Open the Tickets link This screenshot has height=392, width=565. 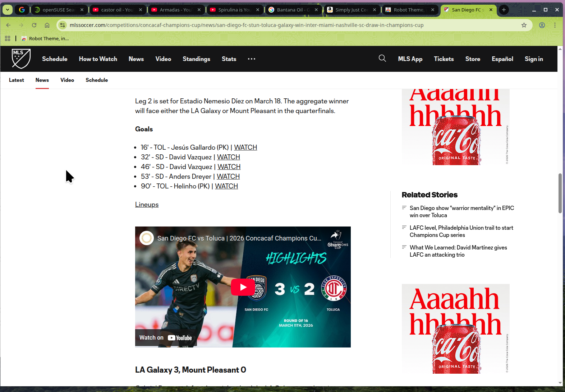point(444,59)
